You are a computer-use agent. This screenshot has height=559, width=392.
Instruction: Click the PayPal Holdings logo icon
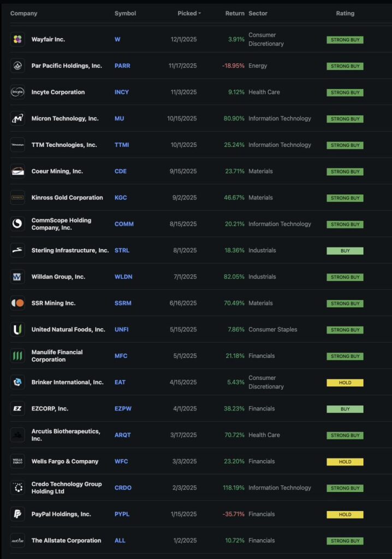17,514
